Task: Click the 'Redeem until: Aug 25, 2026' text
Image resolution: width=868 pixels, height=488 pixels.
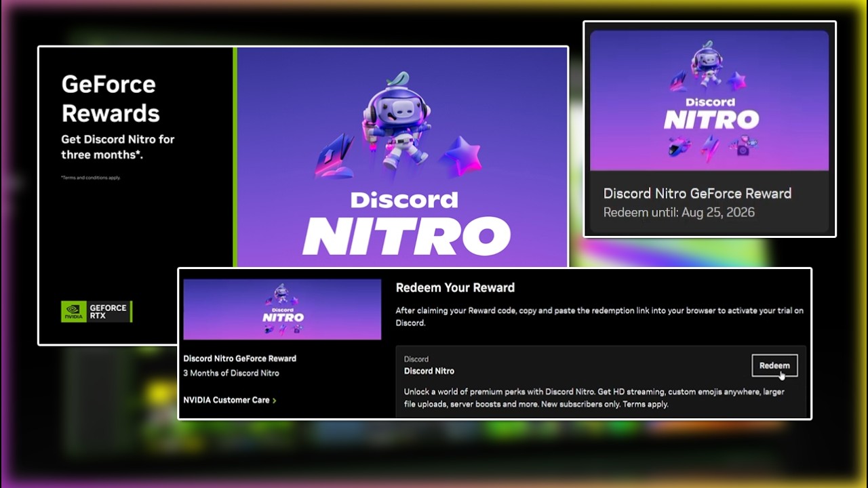Action: click(x=679, y=212)
